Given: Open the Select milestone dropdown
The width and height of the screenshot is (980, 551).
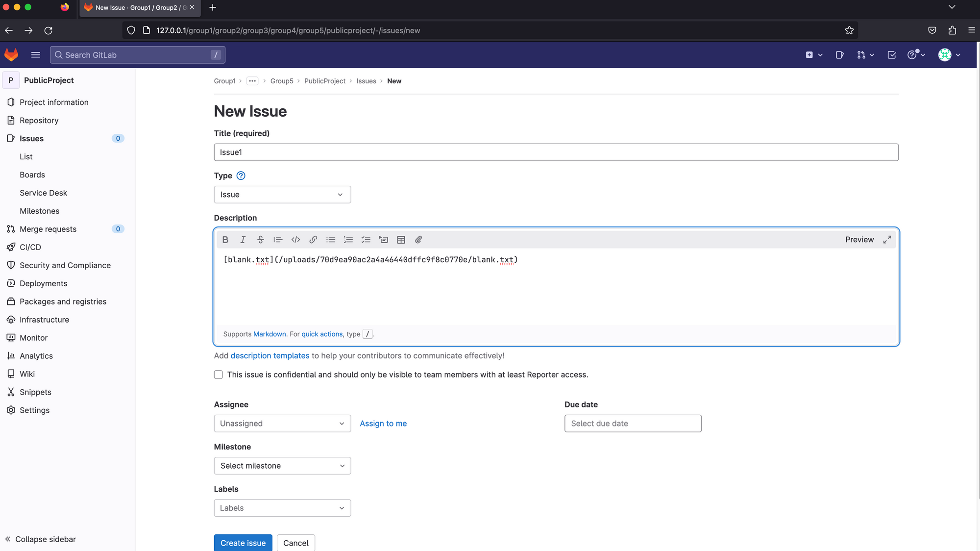Looking at the screenshot, I should click(x=282, y=466).
